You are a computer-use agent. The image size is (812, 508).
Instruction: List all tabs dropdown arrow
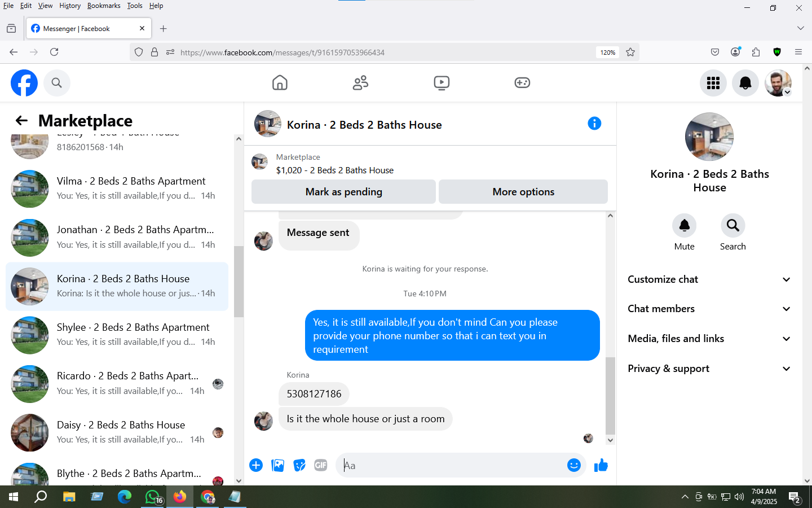tap(801, 28)
